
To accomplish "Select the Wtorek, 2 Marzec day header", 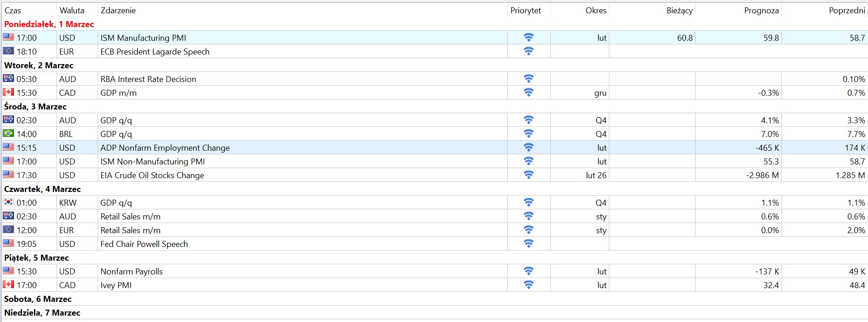I will (x=39, y=65).
